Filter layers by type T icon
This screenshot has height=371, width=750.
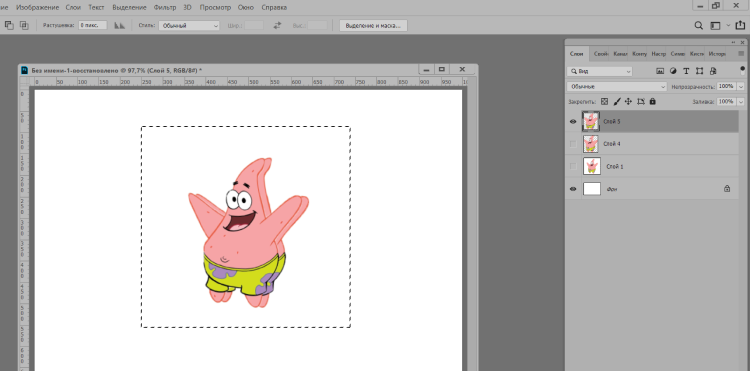tap(686, 71)
